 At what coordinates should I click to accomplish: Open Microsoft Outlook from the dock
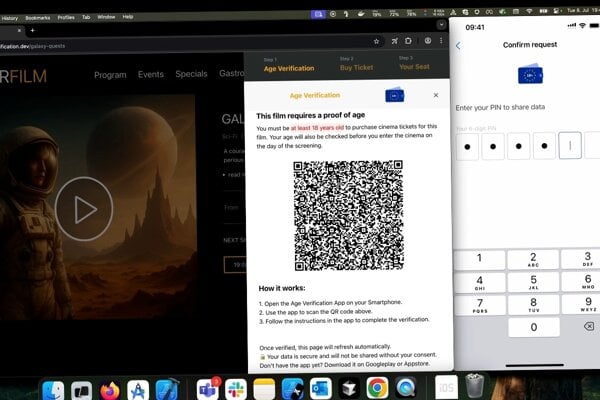[x=321, y=389]
